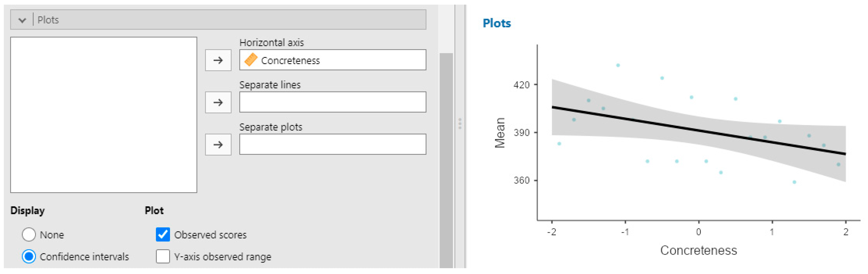The width and height of the screenshot is (868, 274).
Task: Click the Plots results heading
Action: pos(496,23)
